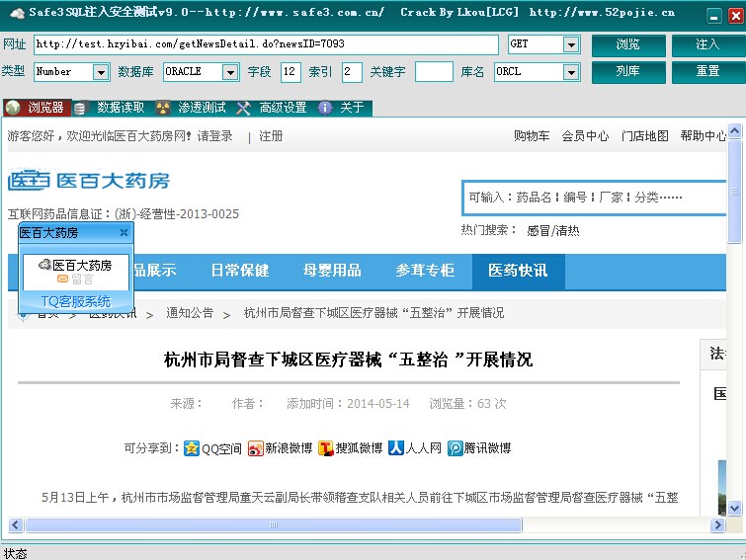
Task: Click the TQ客服系统 link
Action: coord(76,301)
